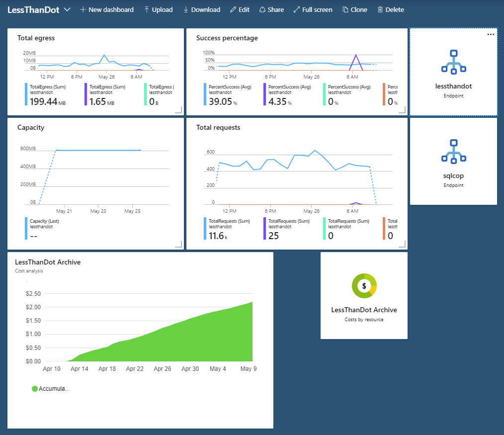Click the cost donut dollar icon
Image resolution: width=504 pixels, height=435 pixels.
click(x=364, y=286)
